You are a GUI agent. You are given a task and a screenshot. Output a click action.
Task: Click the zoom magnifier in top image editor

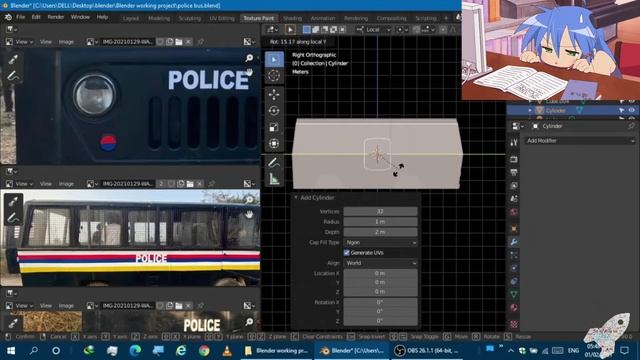tap(249, 58)
